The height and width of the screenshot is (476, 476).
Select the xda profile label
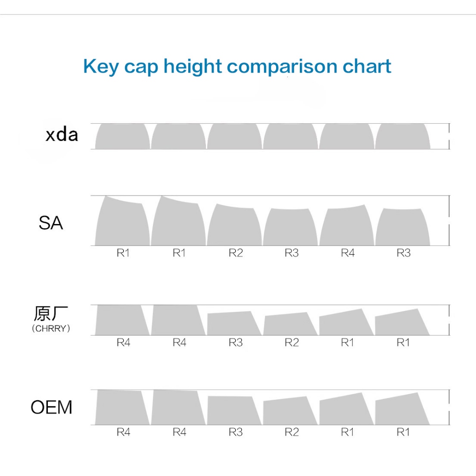(62, 134)
